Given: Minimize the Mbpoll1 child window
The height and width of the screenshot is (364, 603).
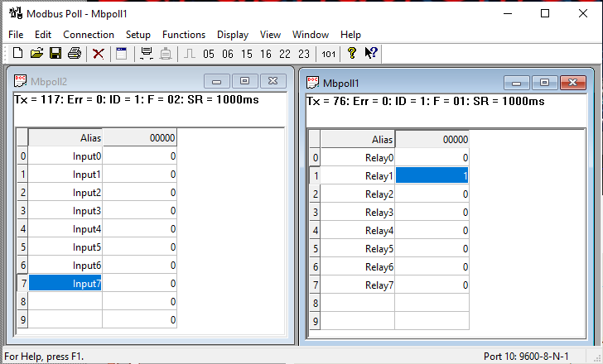Looking at the screenshot, I should point(517,83).
